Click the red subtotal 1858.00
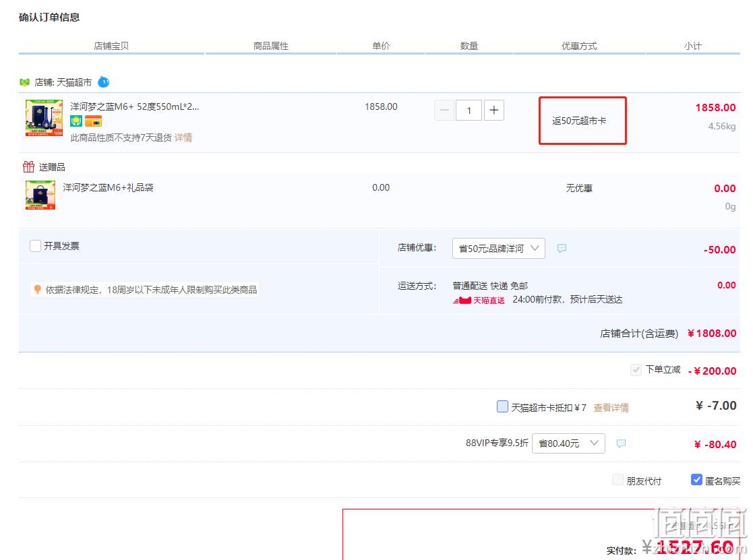 (x=715, y=108)
